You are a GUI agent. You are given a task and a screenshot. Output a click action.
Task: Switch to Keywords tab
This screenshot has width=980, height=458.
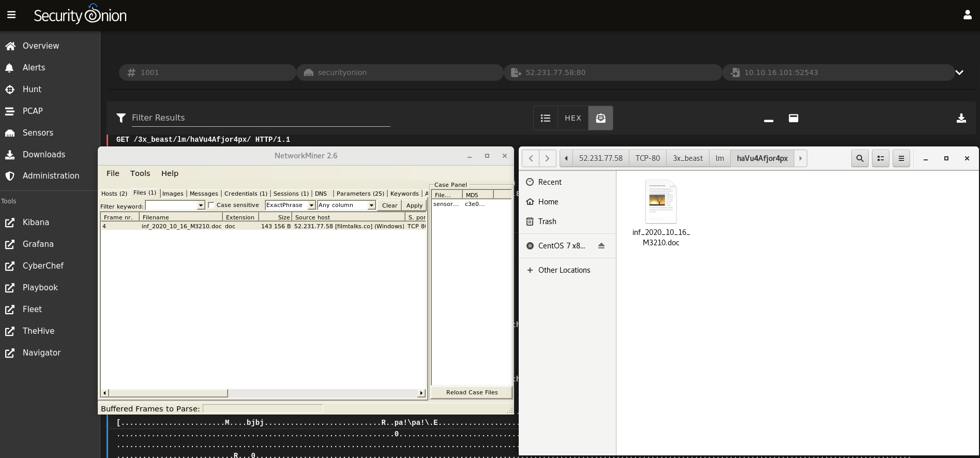click(404, 194)
